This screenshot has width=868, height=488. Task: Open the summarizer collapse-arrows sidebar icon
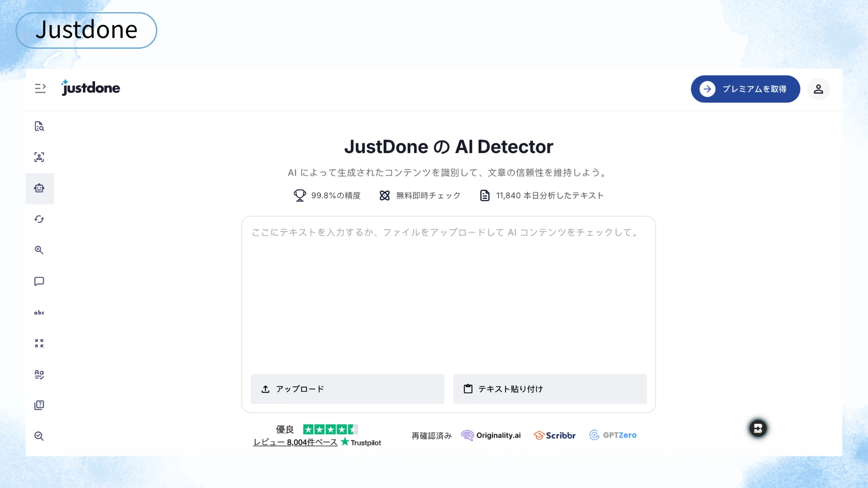click(x=39, y=343)
